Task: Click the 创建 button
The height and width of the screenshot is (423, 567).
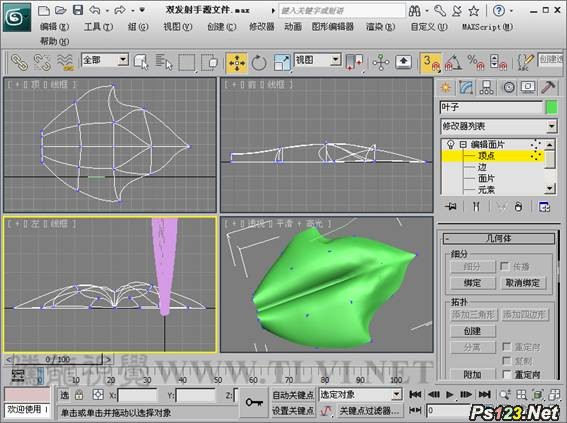Action: (x=473, y=331)
